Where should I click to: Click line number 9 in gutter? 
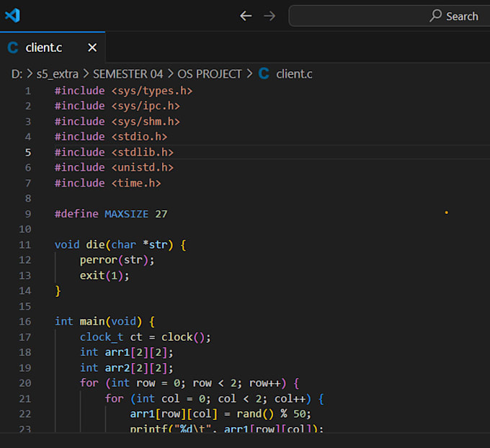point(27,214)
